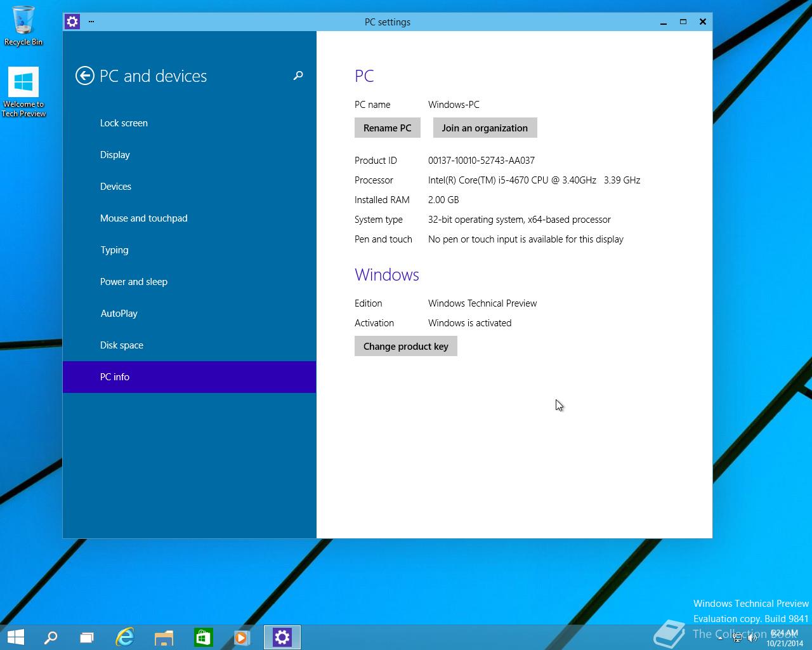Click Product ID 00137-10010-52743-AA037
Image resolution: width=812 pixels, height=650 pixels.
pos(481,161)
